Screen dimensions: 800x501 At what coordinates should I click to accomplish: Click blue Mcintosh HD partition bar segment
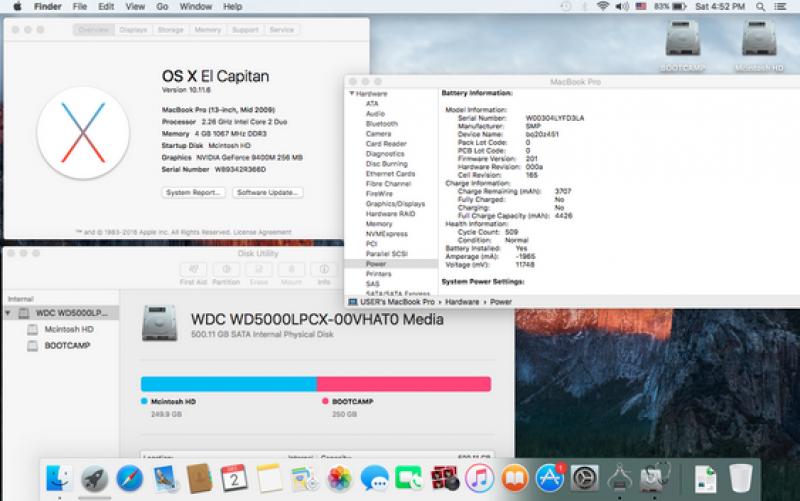click(x=229, y=384)
